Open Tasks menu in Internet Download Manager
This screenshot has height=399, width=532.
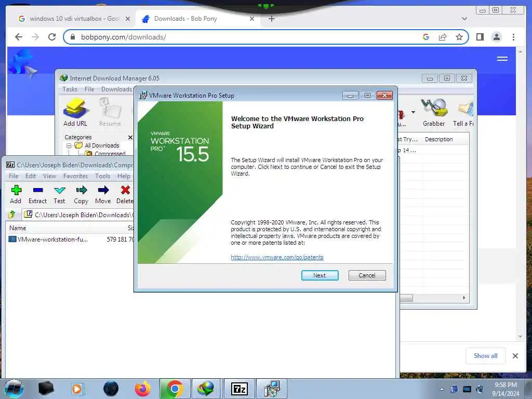click(x=70, y=89)
